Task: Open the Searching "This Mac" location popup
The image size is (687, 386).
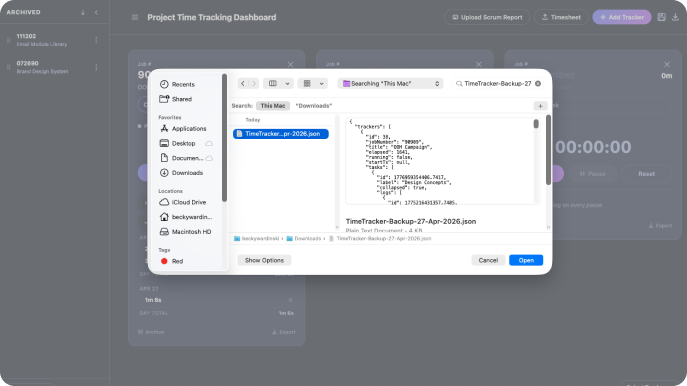Action: (390, 83)
